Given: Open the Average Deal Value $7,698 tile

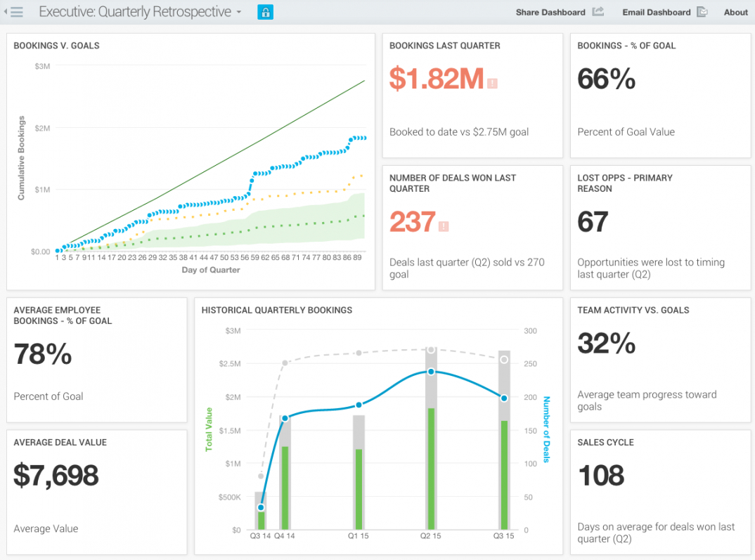Looking at the screenshot, I should click(x=96, y=492).
